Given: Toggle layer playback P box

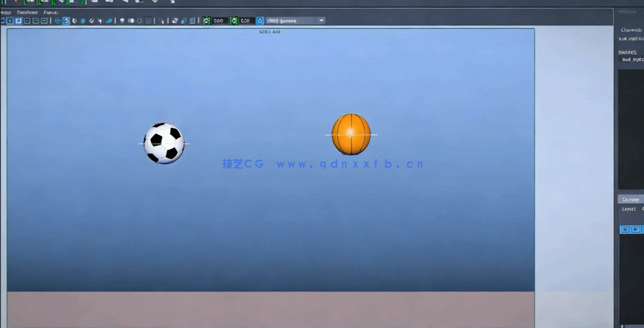Looking at the screenshot, I should coord(635,230).
